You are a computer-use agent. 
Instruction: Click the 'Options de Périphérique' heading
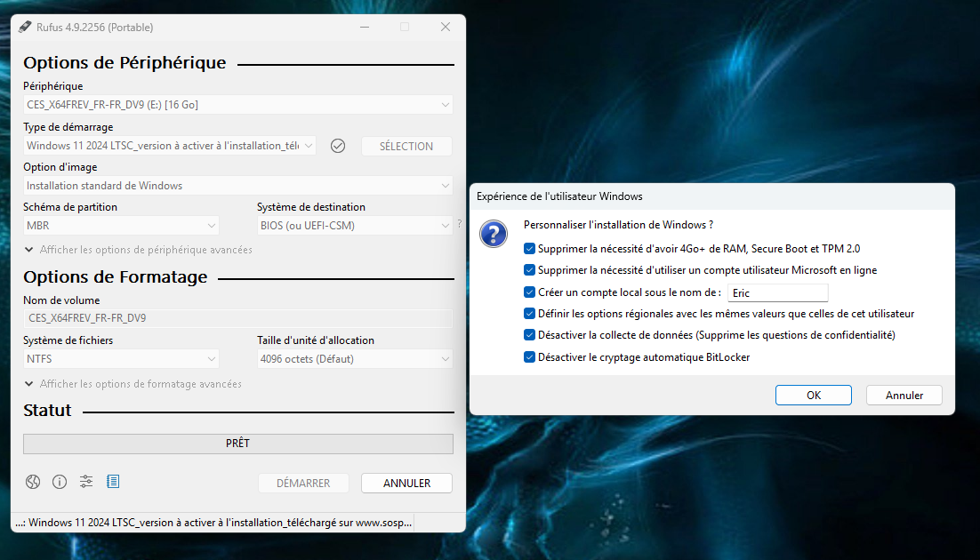[x=125, y=62]
